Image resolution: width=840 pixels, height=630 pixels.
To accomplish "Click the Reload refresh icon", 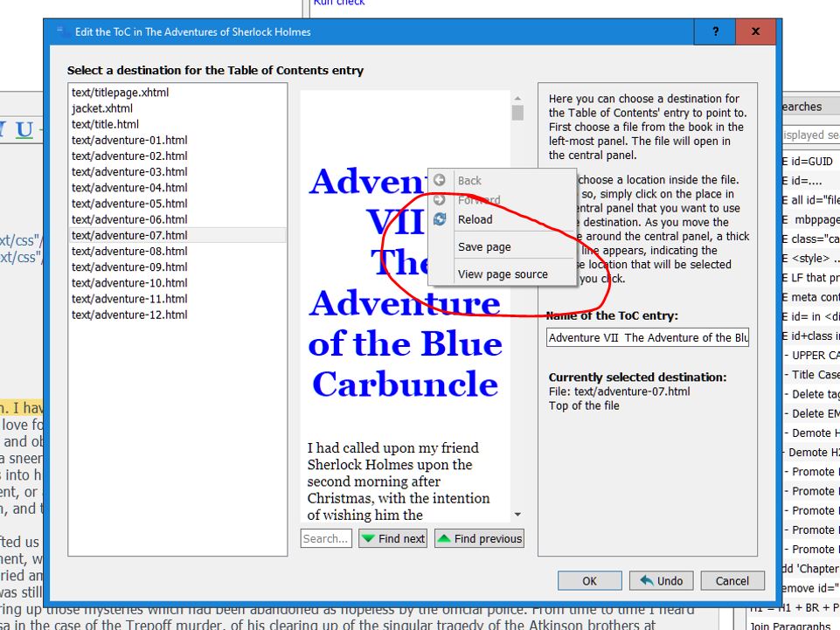I will [440, 219].
